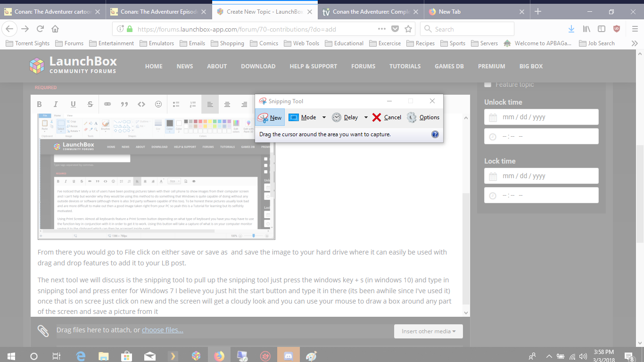The height and width of the screenshot is (362, 644).
Task: Click New in the Snipping Tool
Action: [270, 117]
